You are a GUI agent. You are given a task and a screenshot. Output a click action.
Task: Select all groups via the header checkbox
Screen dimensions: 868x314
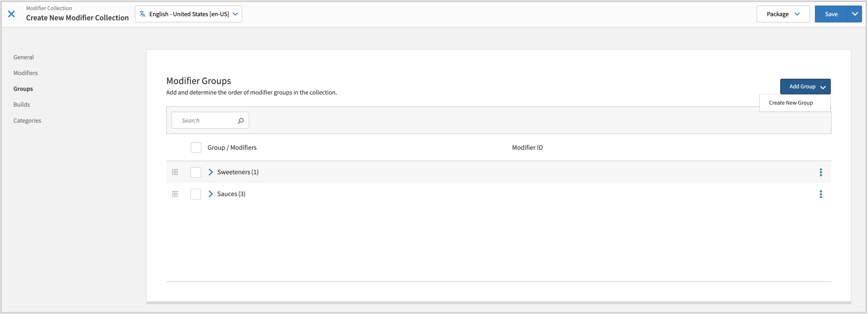click(196, 147)
